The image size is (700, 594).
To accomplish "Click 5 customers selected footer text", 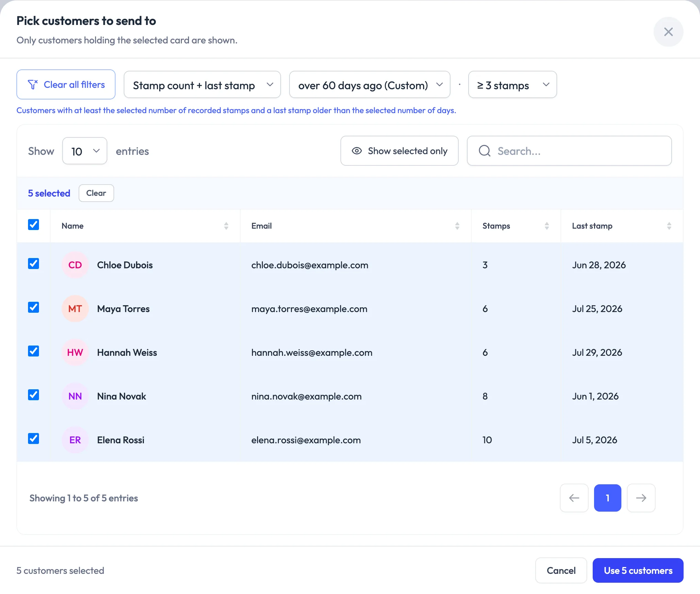I will click(x=60, y=570).
